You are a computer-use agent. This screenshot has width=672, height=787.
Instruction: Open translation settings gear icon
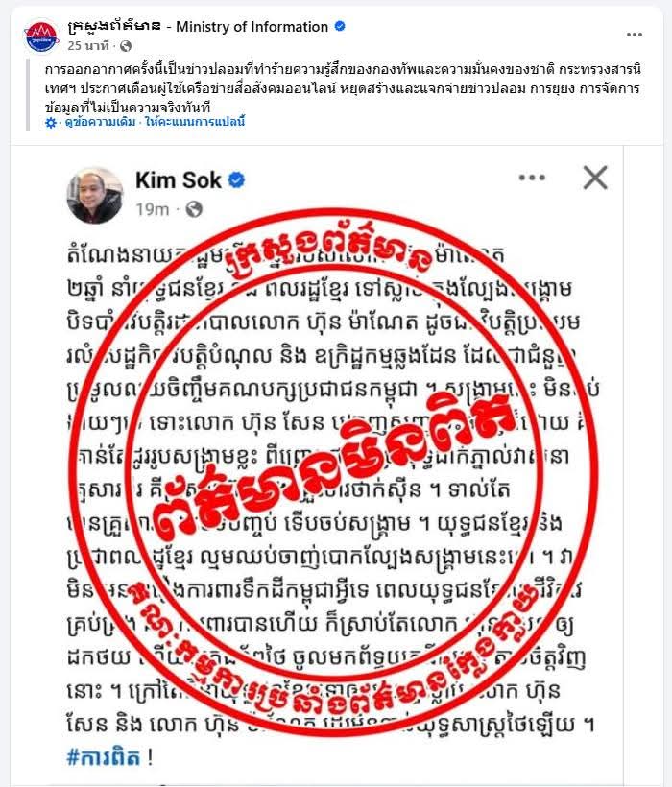coord(51,123)
